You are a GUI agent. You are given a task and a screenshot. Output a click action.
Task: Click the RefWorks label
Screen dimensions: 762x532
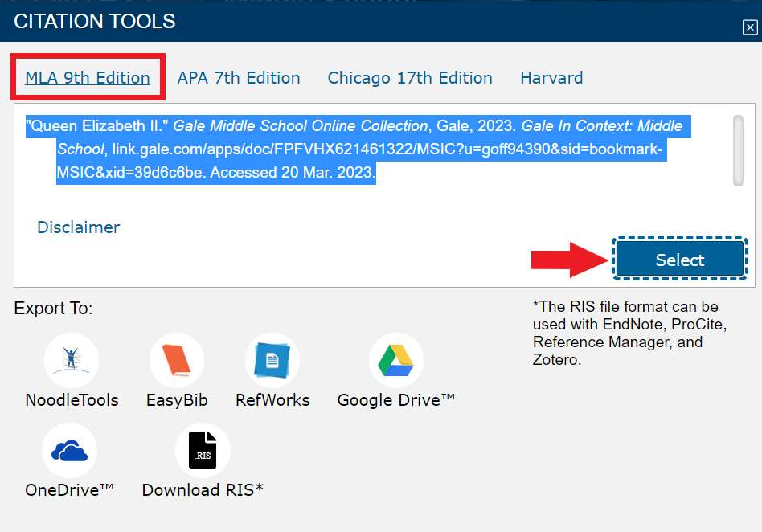tap(272, 400)
